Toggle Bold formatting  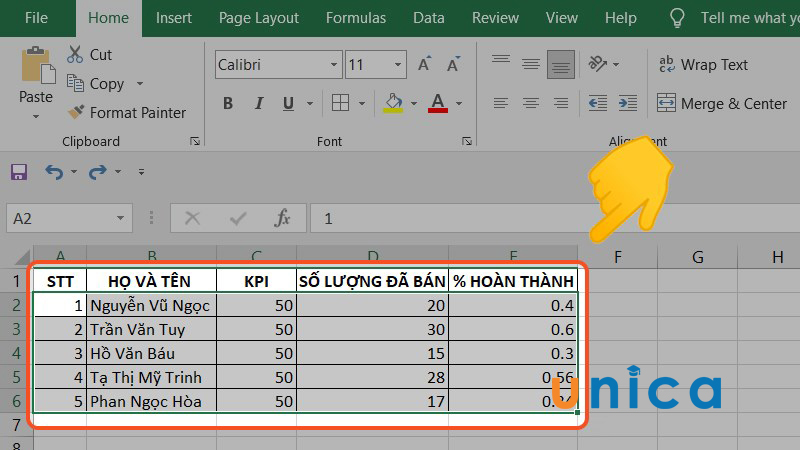point(228,103)
